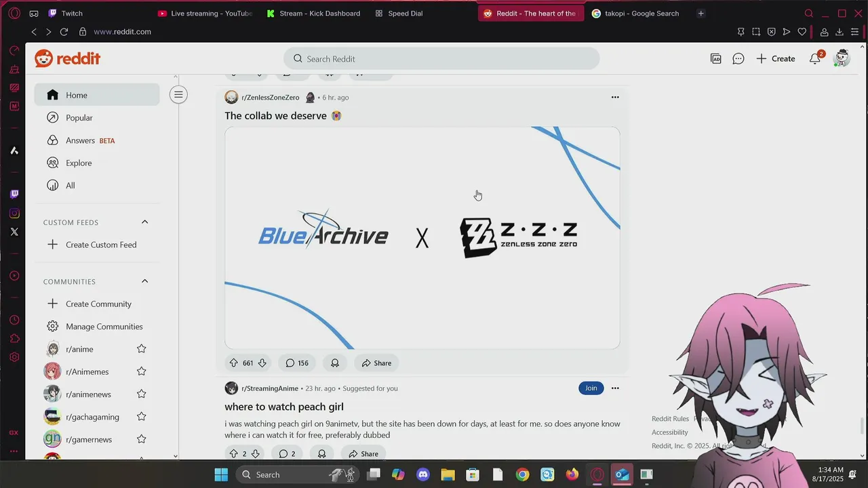Open the StreamingAnime post's three-dot menu

(x=615, y=388)
